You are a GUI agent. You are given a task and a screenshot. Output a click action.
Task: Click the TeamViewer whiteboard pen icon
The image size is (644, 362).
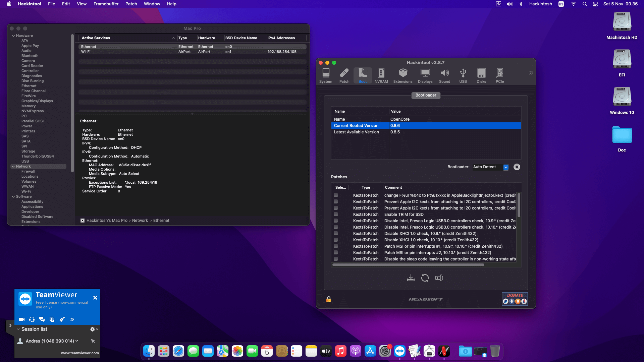click(62, 319)
